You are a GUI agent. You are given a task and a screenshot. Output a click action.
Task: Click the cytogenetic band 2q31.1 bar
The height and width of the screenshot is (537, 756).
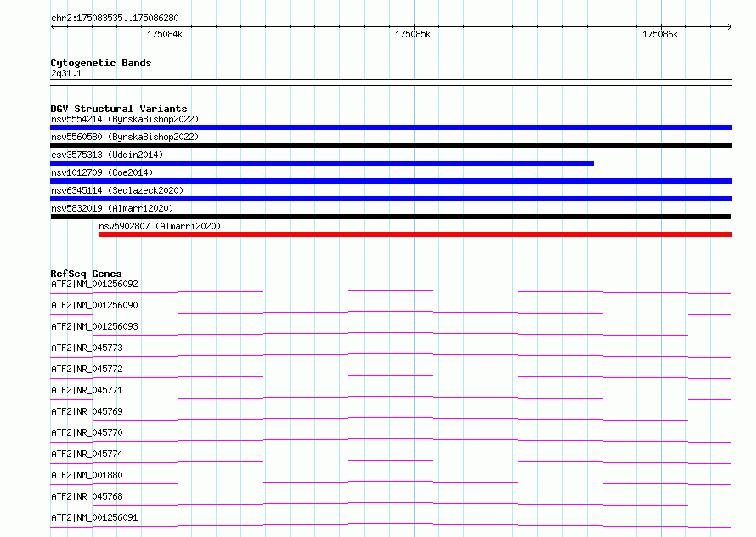(x=391, y=82)
